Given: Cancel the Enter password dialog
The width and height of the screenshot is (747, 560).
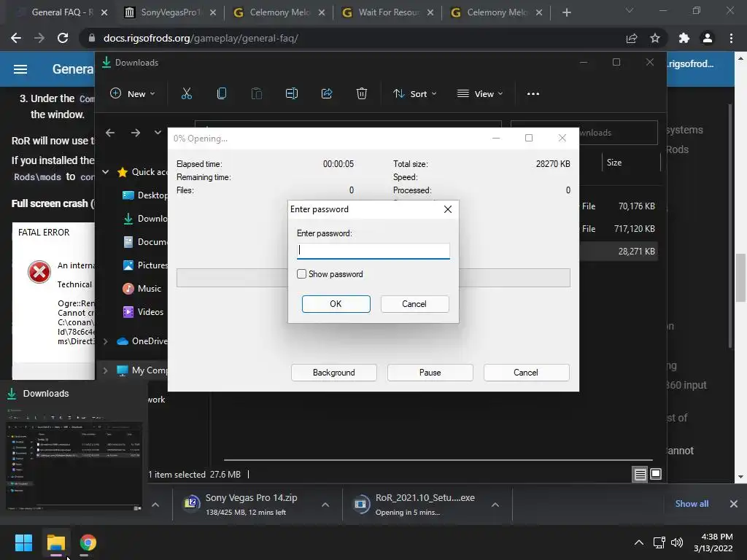Looking at the screenshot, I should click(x=414, y=304).
